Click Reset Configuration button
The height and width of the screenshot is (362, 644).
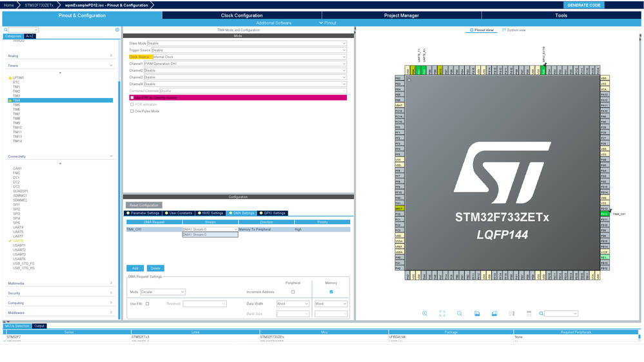coord(144,205)
